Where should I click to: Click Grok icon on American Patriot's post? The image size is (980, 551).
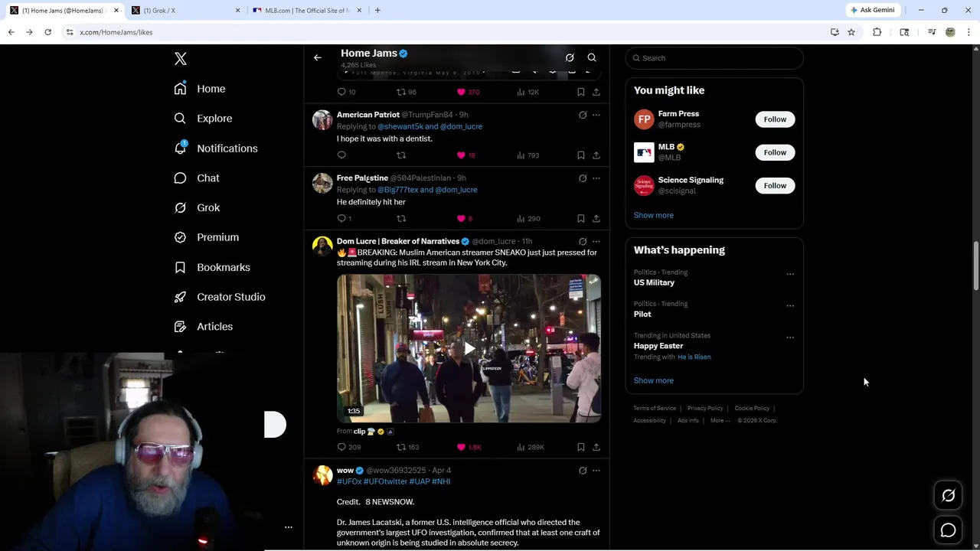[583, 115]
